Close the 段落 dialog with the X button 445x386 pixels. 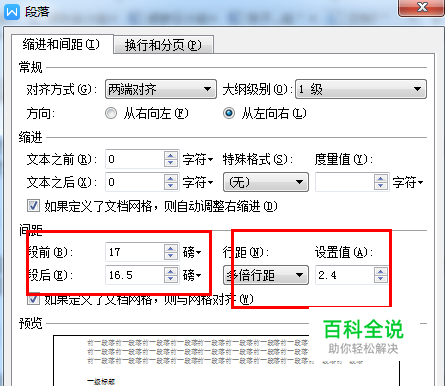click(x=422, y=7)
